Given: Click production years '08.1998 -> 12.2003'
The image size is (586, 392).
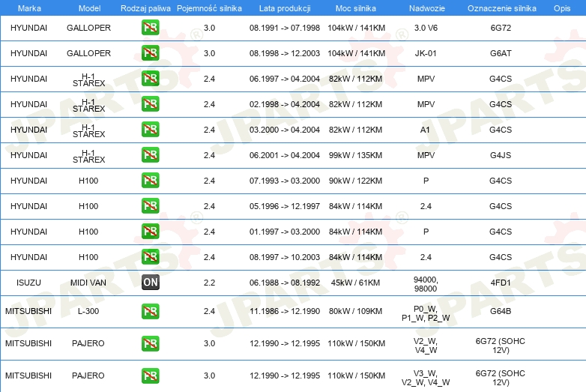Looking at the screenshot, I should [285, 53].
